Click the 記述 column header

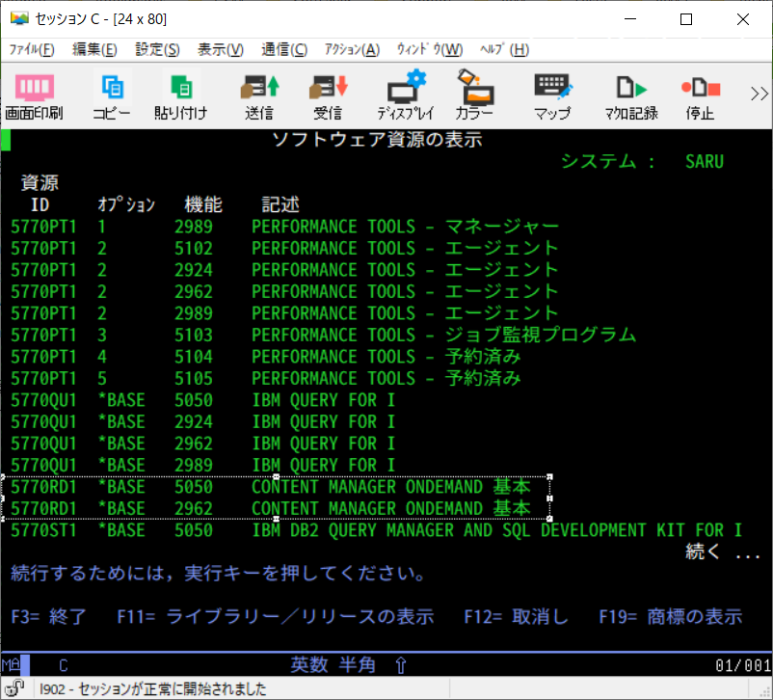pos(280,204)
